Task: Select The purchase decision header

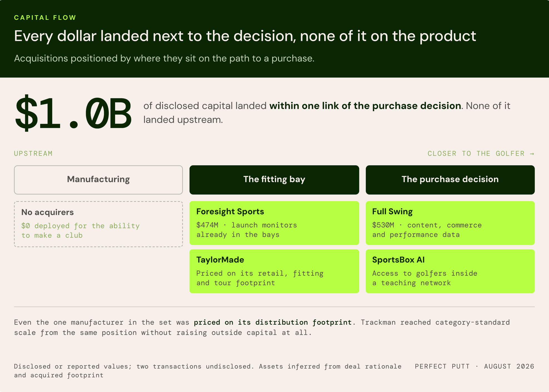Action: (450, 180)
